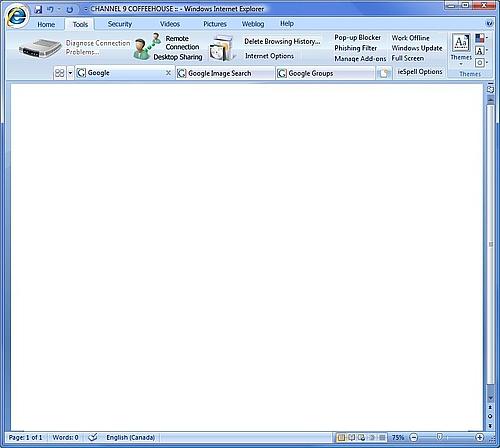Close the Google browser tab
The height and width of the screenshot is (448, 500).
[x=168, y=73]
